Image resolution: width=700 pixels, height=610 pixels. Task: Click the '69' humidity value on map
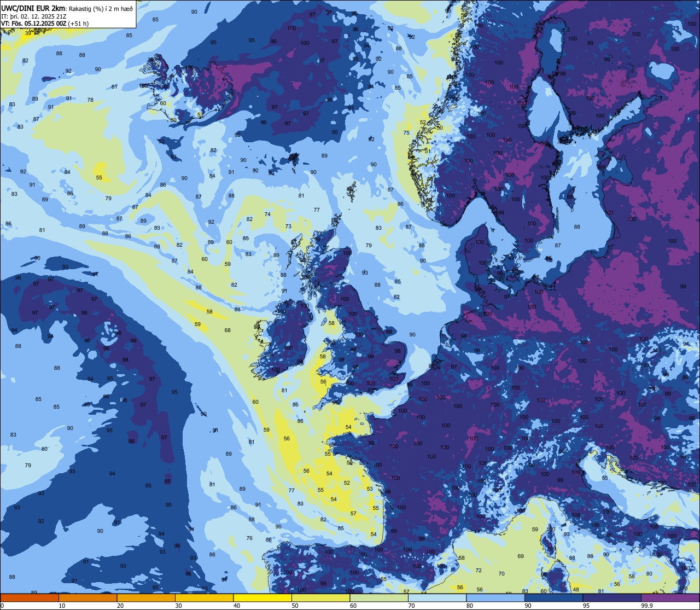[x=521, y=556]
